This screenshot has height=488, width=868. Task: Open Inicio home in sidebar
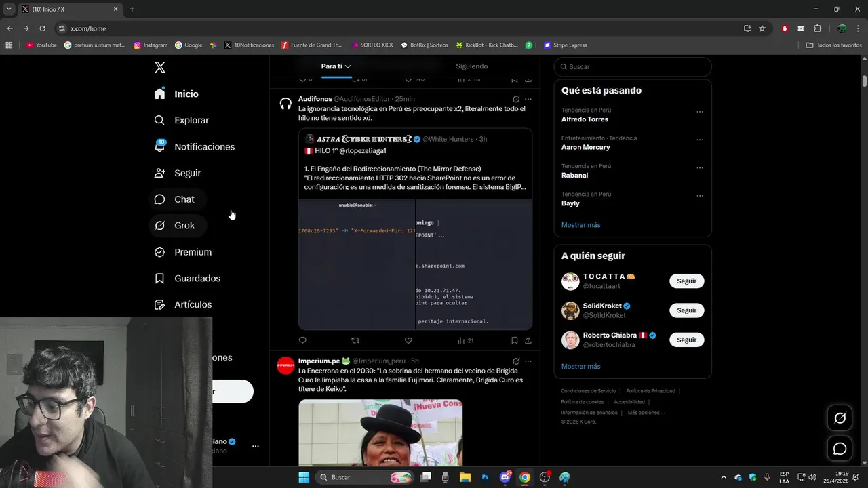176,94
